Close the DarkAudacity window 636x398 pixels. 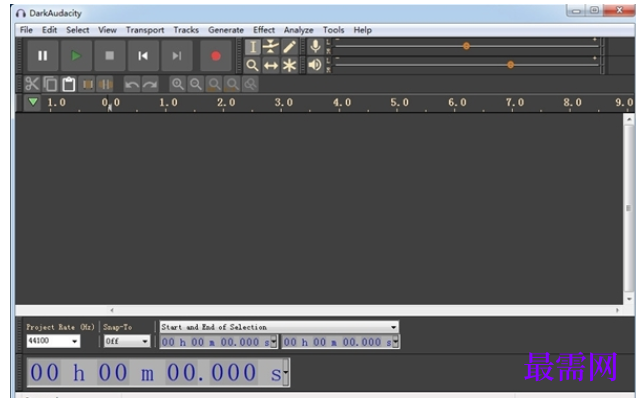(x=619, y=10)
